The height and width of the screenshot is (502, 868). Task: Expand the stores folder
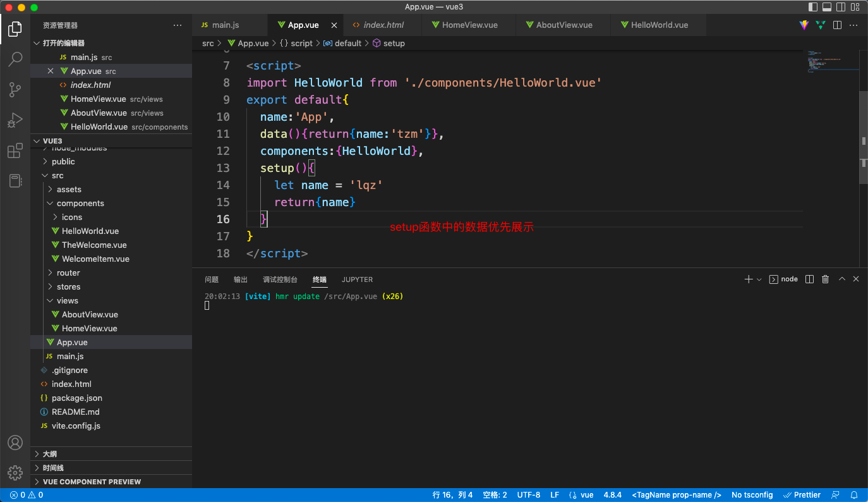111,287
